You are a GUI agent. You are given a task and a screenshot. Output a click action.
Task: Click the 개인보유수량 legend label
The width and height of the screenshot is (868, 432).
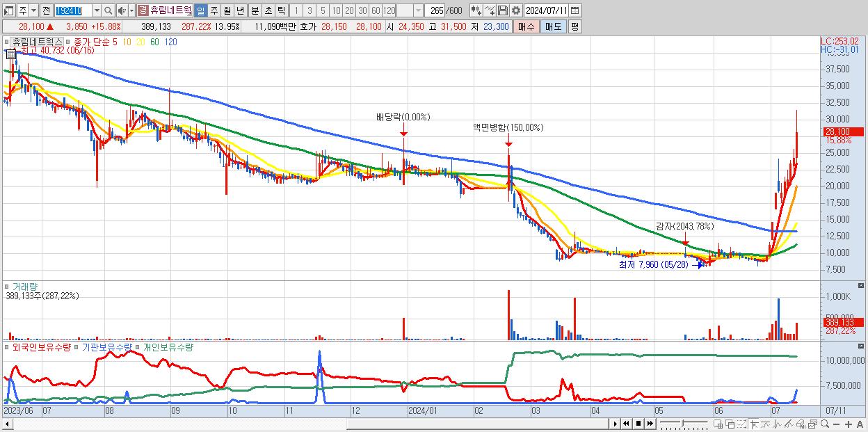click(x=168, y=346)
